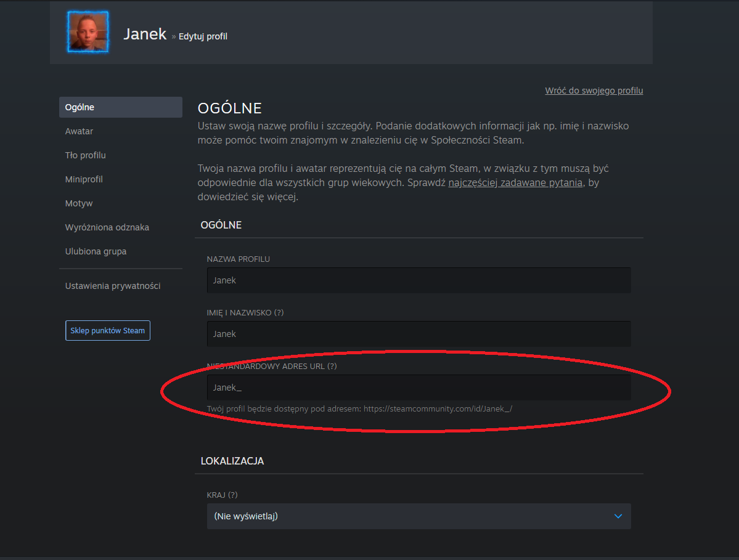Click the Niestandardowy adres URL (?) label
This screenshot has width=739, height=560.
tap(272, 367)
